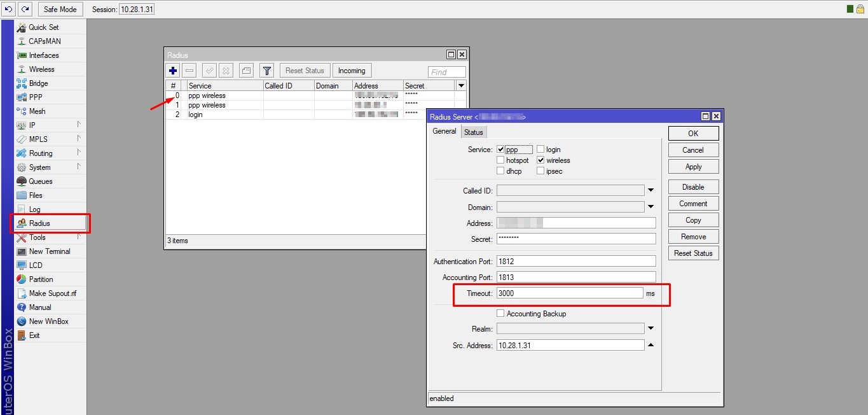The width and height of the screenshot is (868, 415).
Task: Click the Incoming button
Action: [352, 71]
